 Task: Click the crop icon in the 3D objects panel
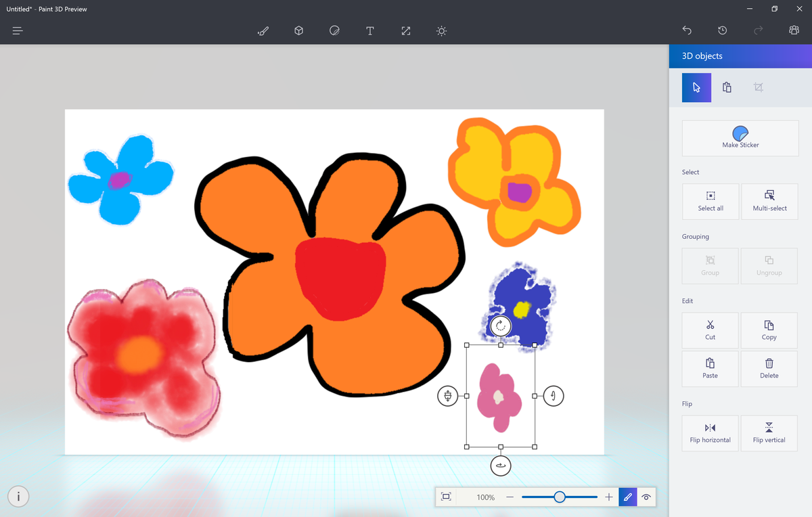pyautogui.click(x=758, y=87)
